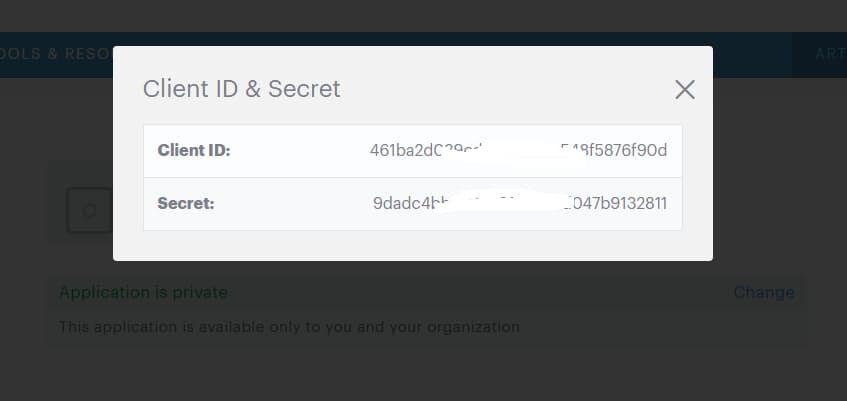The height and width of the screenshot is (401, 847).
Task: Close the Client ID & Secret dialog
Action: pyautogui.click(x=684, y=89)
